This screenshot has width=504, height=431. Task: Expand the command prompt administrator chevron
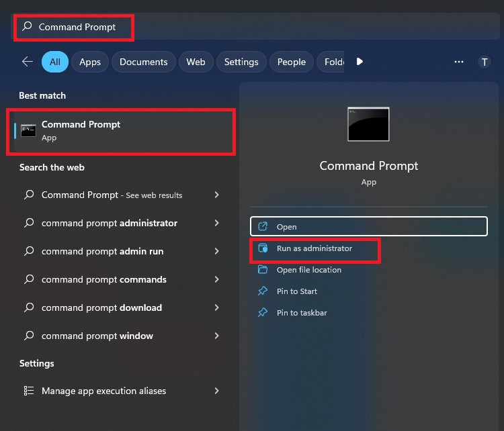coord(216,223)
